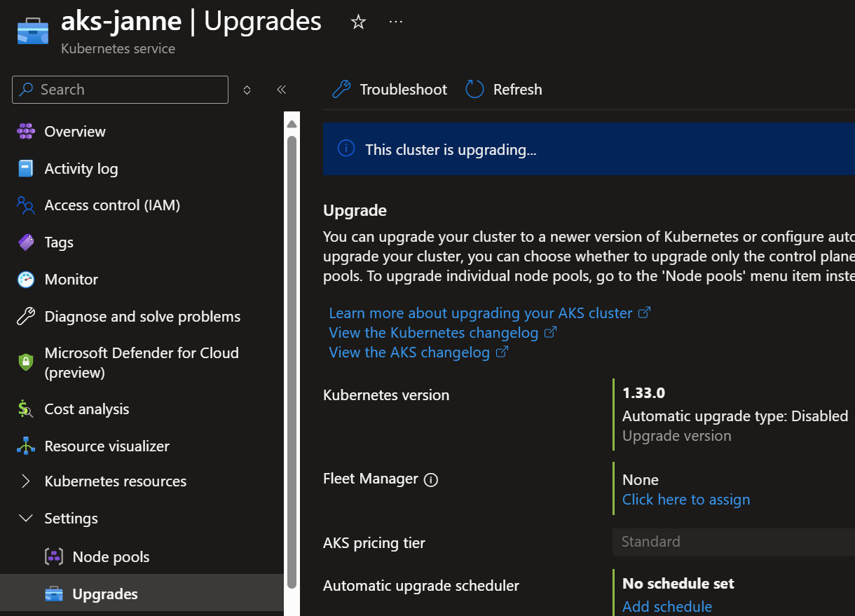Click the sort arrows icon beside search
Screen dimensions: 855x616
pyautogui.click(x=247, y=90)
